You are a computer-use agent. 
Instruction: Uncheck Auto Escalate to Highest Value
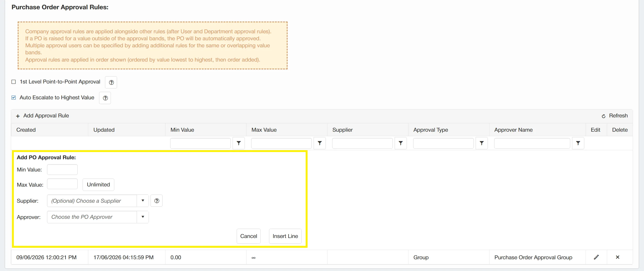pyautogui.click(x=14, y=97)
